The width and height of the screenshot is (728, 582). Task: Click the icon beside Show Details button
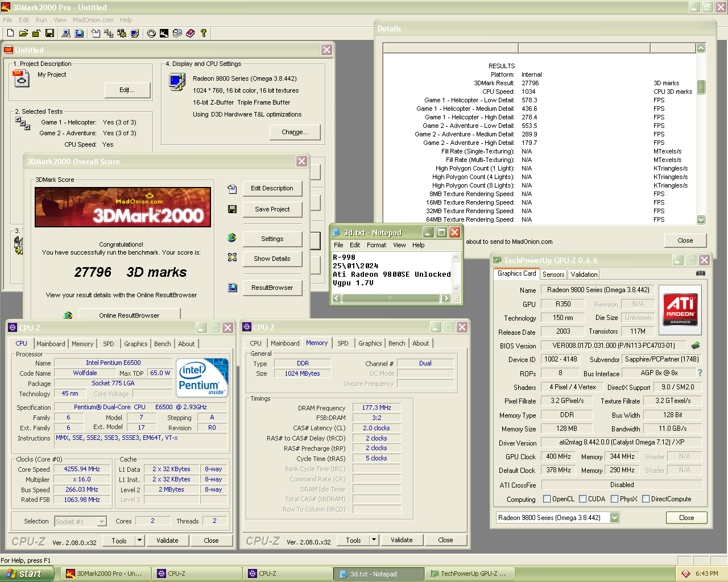[x=232, y=257]
